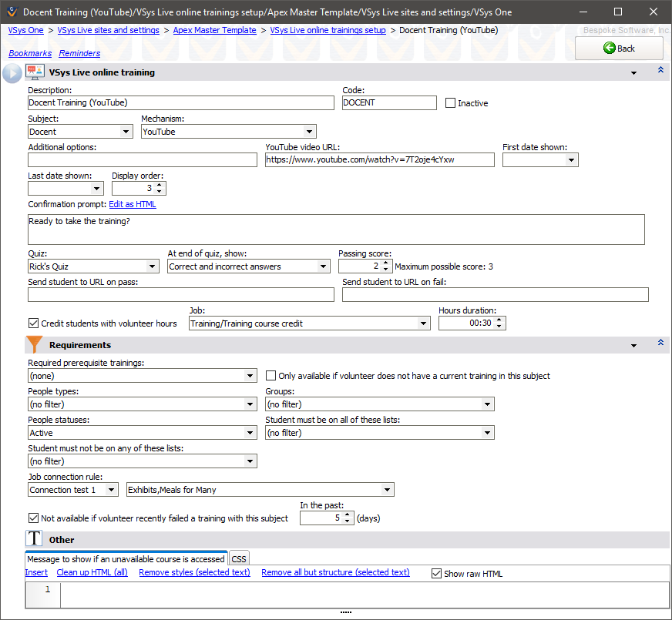
Task: Increase the Passing score spinner value
Action: 385,263
